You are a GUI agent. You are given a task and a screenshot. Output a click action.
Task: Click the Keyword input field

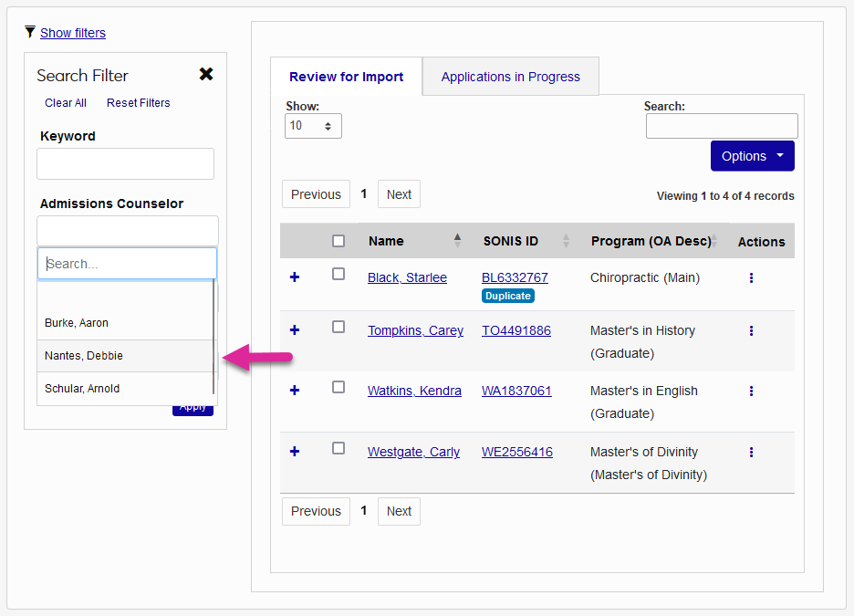point(125,164)
